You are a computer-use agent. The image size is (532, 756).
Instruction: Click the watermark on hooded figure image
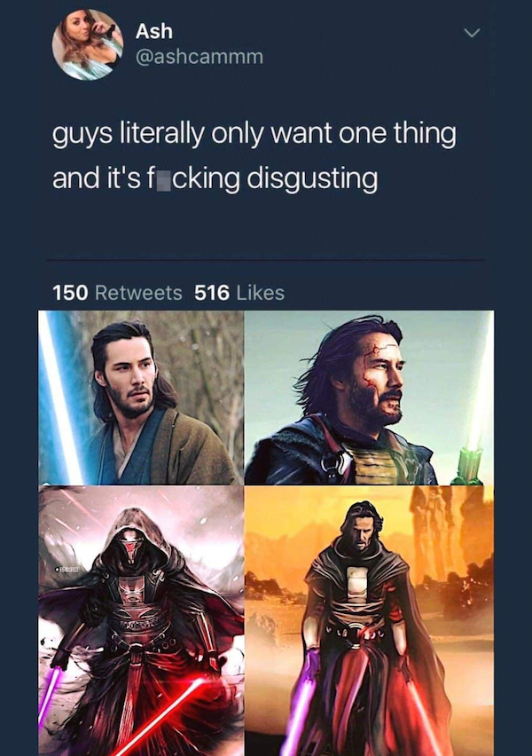click(66, 571)
